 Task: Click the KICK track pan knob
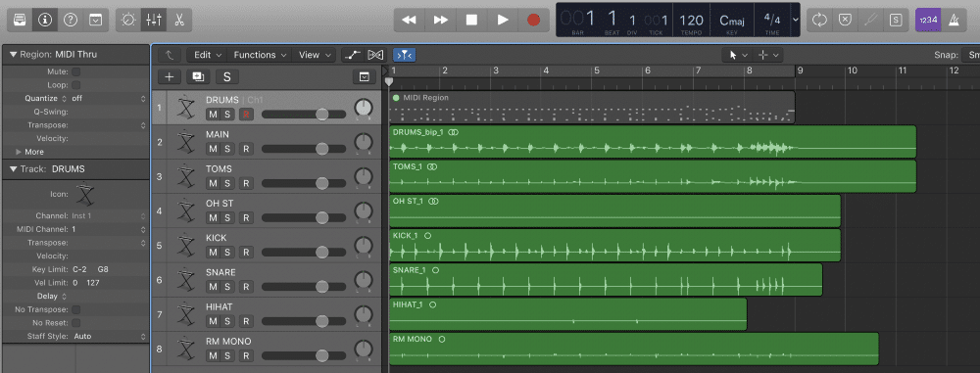coord(364,246)
